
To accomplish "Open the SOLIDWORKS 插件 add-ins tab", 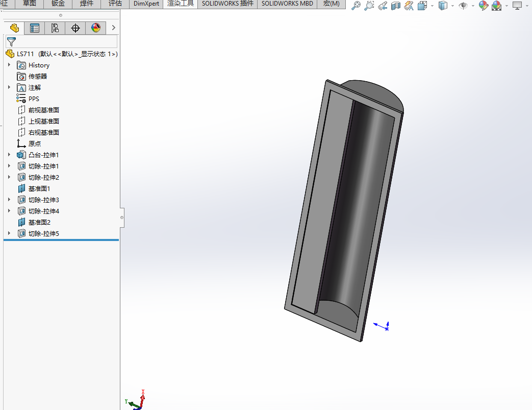I will point(227,4).
